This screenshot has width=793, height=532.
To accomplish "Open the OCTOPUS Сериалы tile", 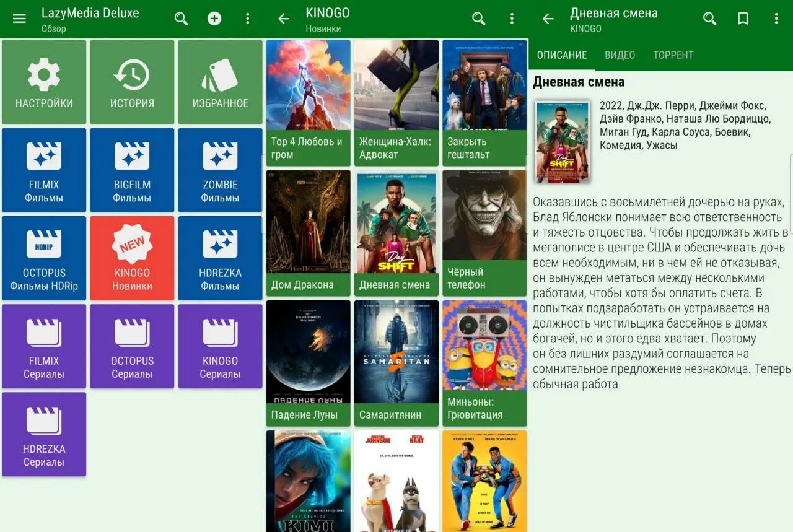I will [132, 346].
